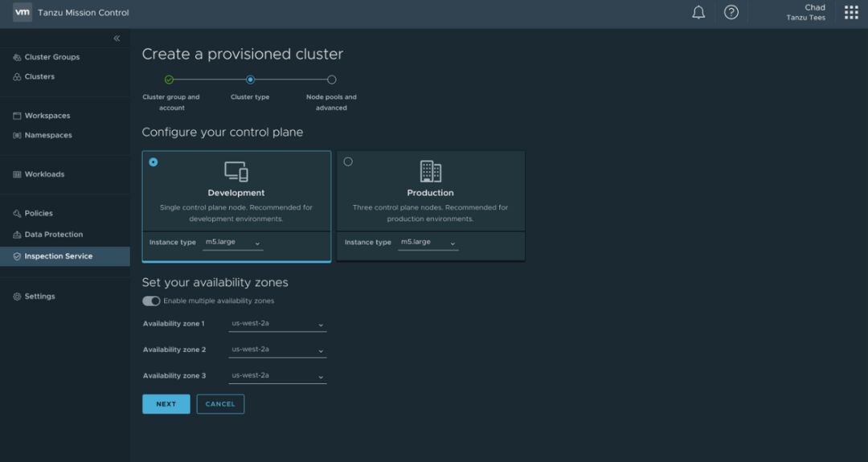Click the Workspaces sidebar icon
The image size is (868, 462).
tap(17, 116)
